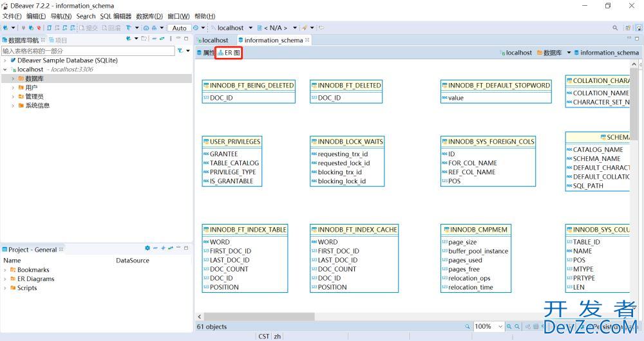Click the transaction log clock icon
644x341 pixels.
point(196,28)
